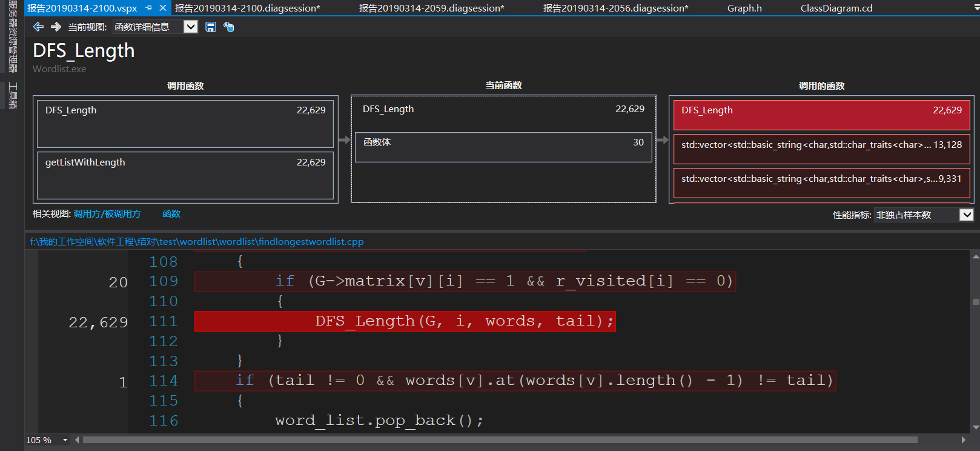Switch to 报告20190314-2059.diagsession tab

pos(431,8)
